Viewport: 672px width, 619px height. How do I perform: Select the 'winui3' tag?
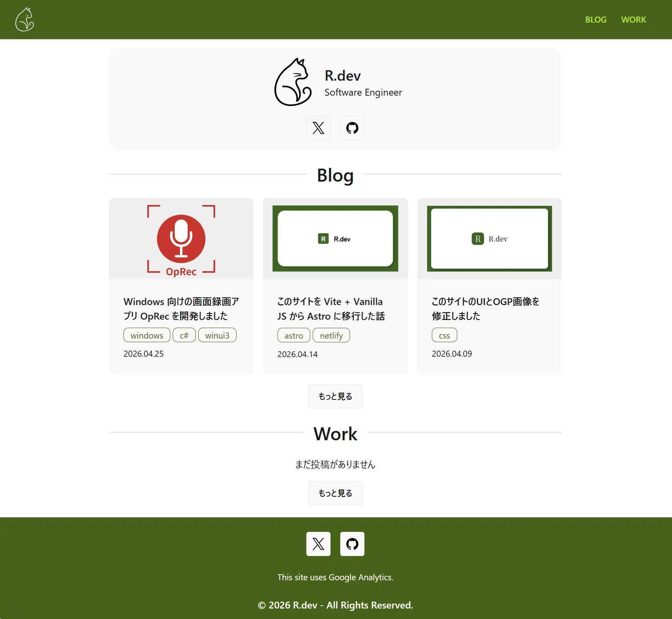(217, 335)
